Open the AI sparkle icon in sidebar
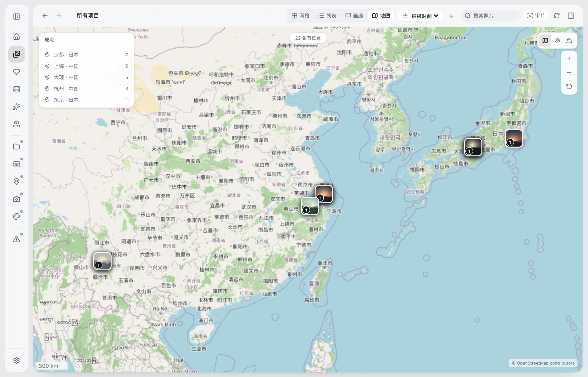Screen dimensions: 588x377 click(17, 107)
